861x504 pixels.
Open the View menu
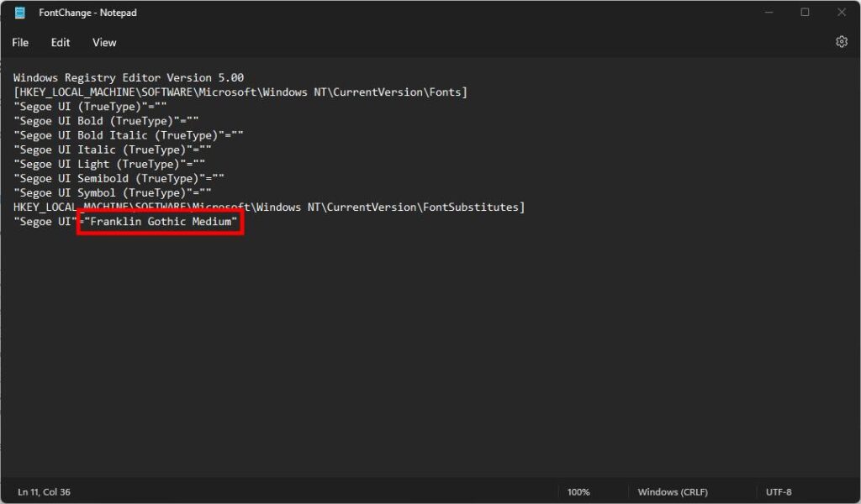(x=103, y=42)
